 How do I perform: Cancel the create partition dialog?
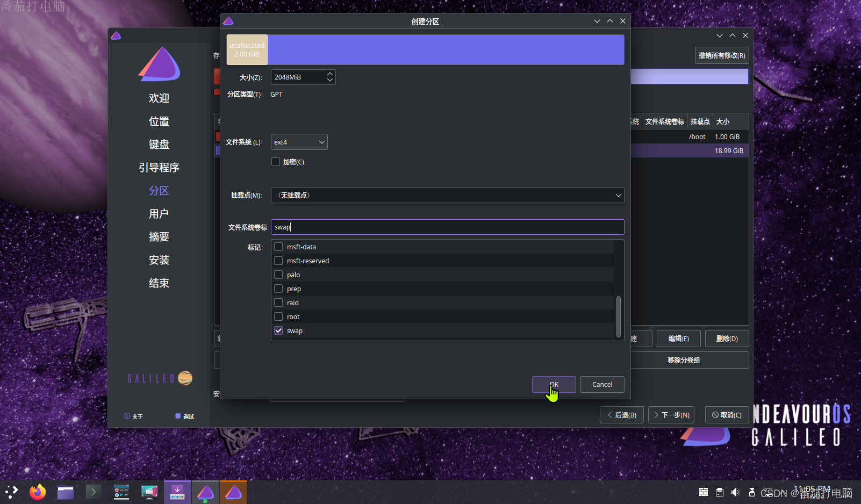(602, 384)
